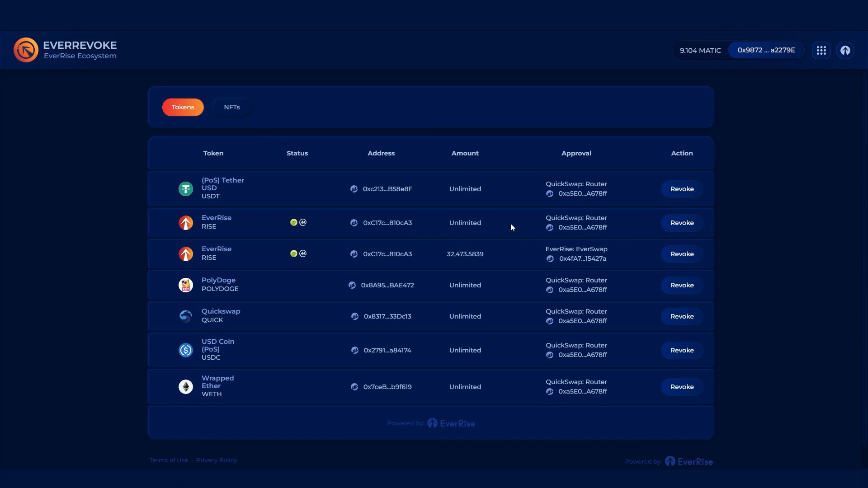Revoke the POLYDOGE approval
868x488 pixels.
pyautogui.click(x=682, y=285)
